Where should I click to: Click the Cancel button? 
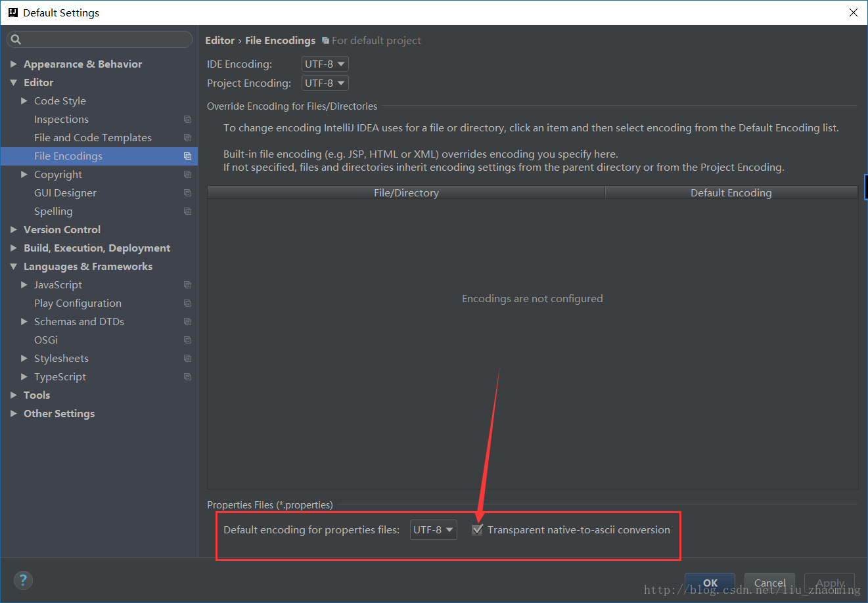(770, 583)
